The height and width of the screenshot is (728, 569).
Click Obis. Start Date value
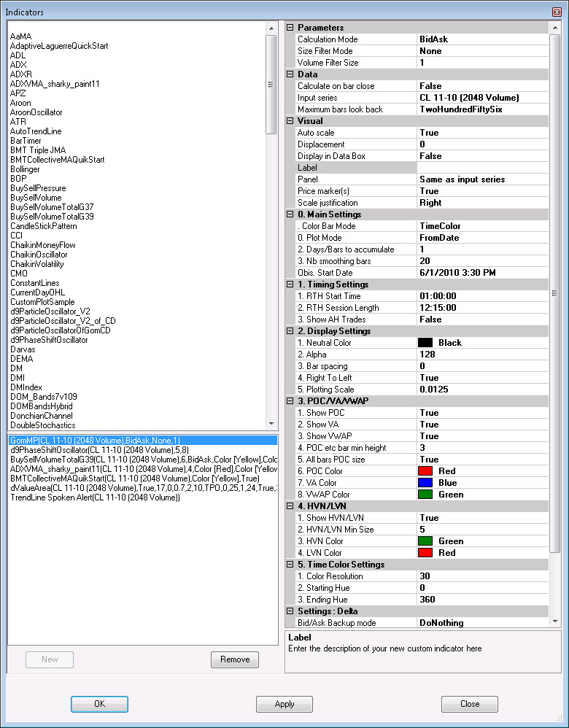[x=483, y=273]
